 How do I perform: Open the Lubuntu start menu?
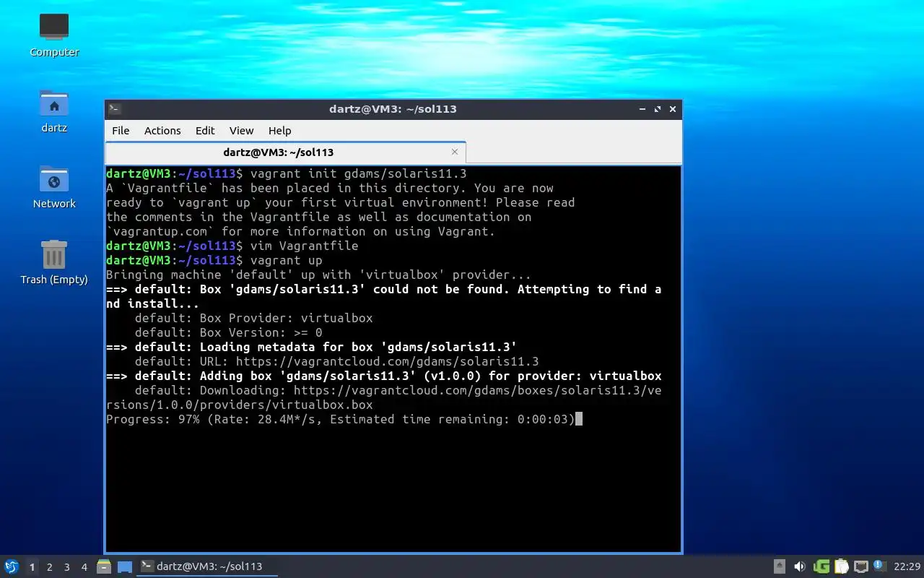pyautogui.click(x=11, y=566)
